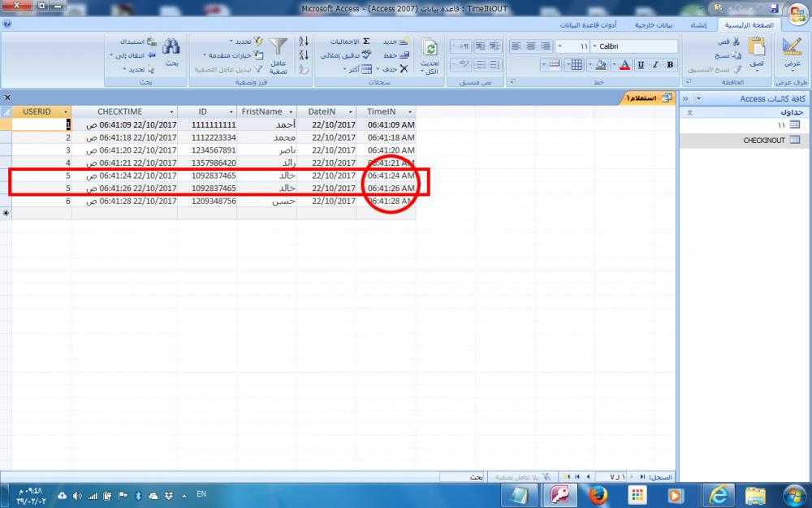Open the TimeIN column filter dropdown
The width and height of the screenshot is (812, 508).
click(410, 111)
